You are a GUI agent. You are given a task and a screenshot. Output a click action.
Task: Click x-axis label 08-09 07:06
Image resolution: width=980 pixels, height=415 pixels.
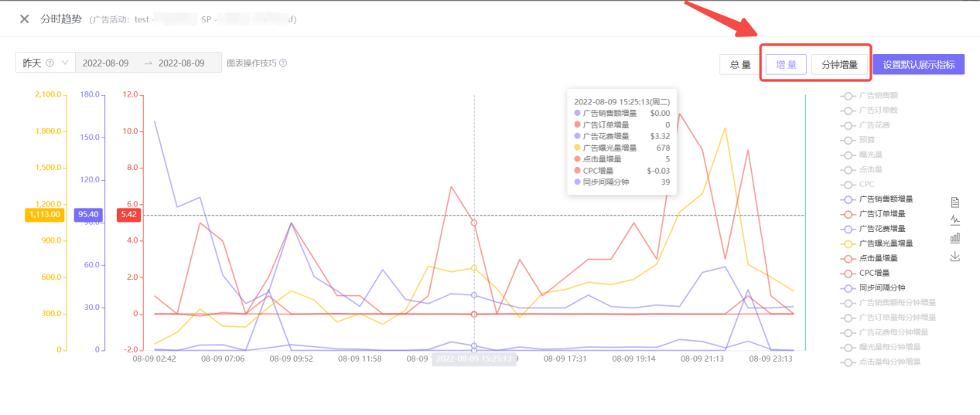point(223,359)
